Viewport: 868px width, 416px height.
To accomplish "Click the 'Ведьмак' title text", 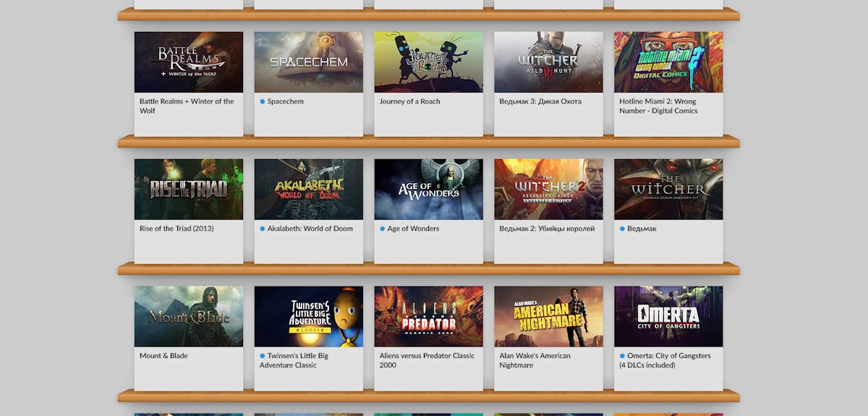I will coord(642,229).
